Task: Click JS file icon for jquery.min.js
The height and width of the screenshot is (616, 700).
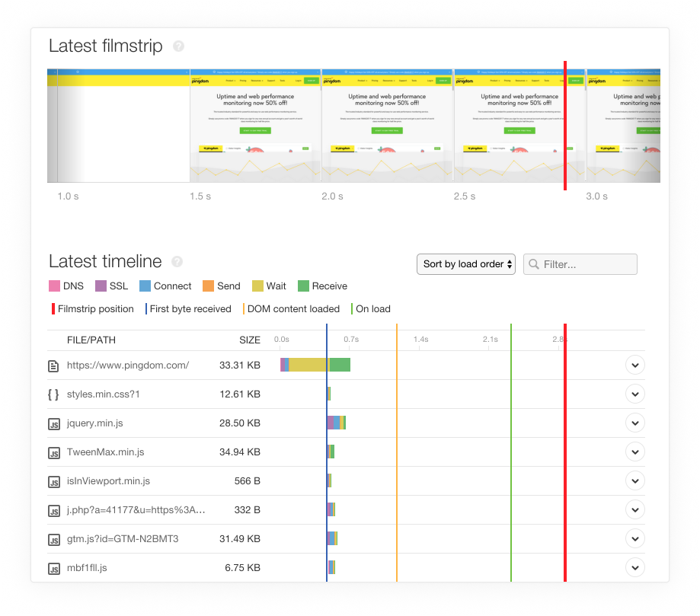Action: (53, 423)
